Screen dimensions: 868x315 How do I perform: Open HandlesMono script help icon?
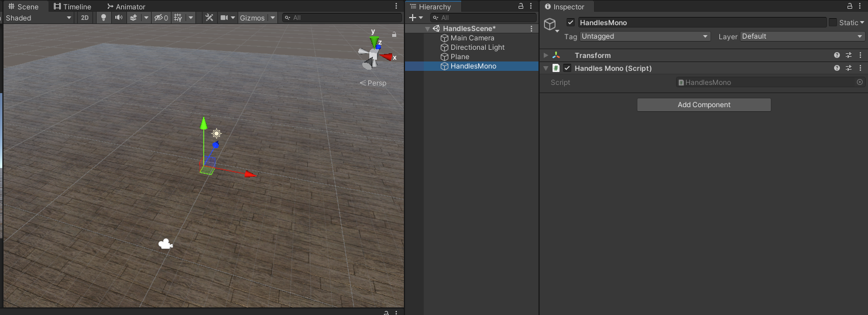point(837,69)
